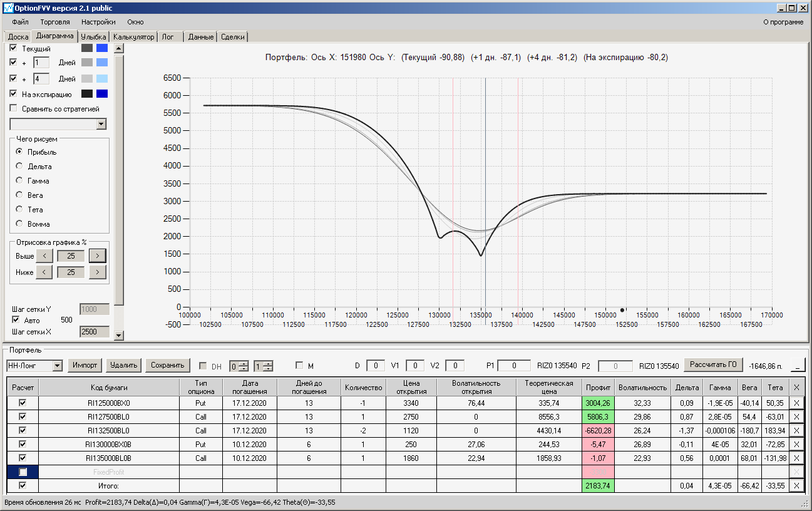Click X on the RI132500BL0 row
This screenshot has height=511, width=812.
pyautogui.click(x=796, y=431)
